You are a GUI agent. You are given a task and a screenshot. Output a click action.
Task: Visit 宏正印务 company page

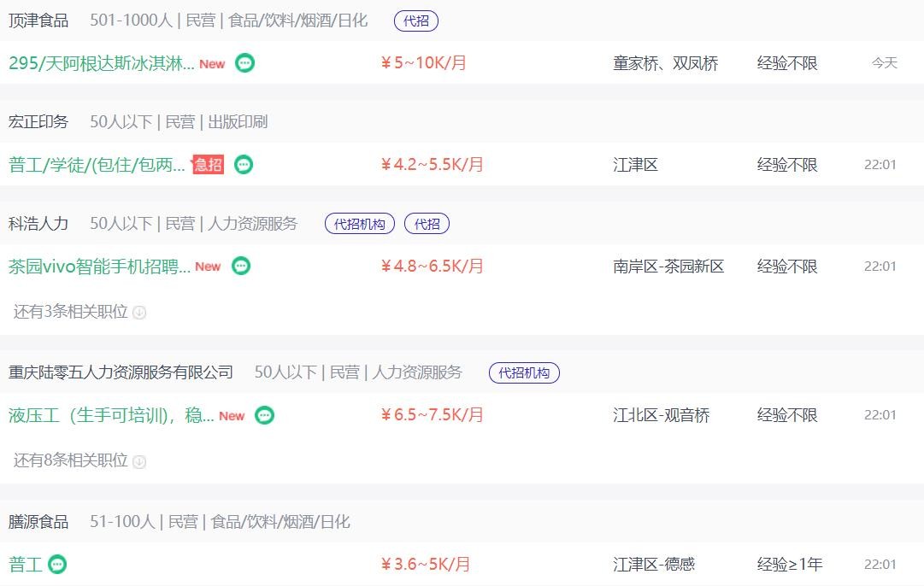(38, 122)
